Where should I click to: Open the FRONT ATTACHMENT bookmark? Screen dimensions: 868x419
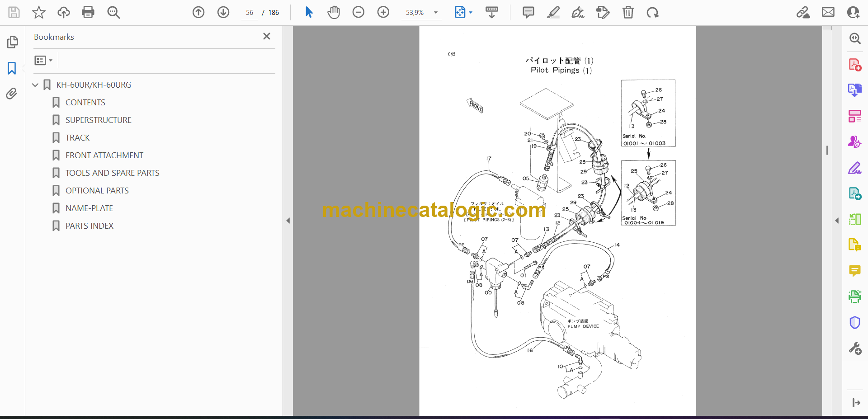click(104, 155)
